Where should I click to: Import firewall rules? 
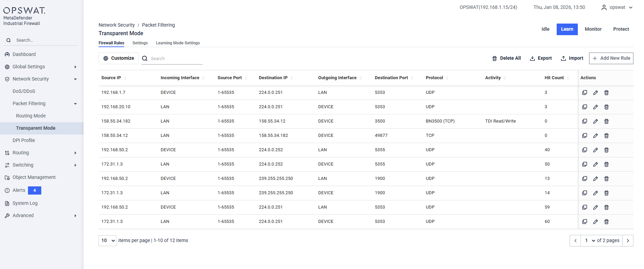point(572,58)
